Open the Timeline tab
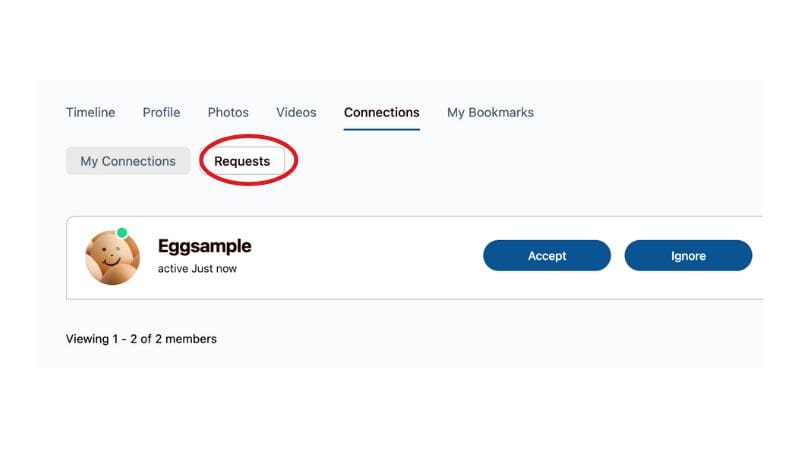Image resolution: width=800 pixels, height=450 pixels. (x=90, y=112)
